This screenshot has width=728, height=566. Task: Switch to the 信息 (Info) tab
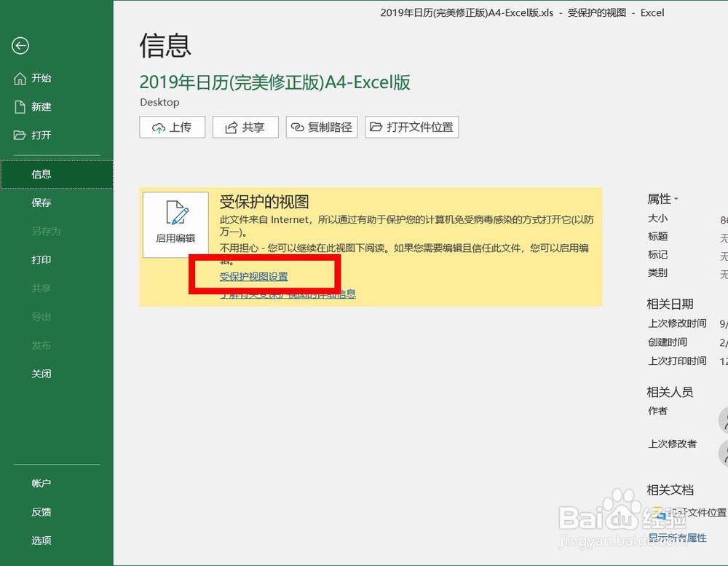click(x=41, y=173)
